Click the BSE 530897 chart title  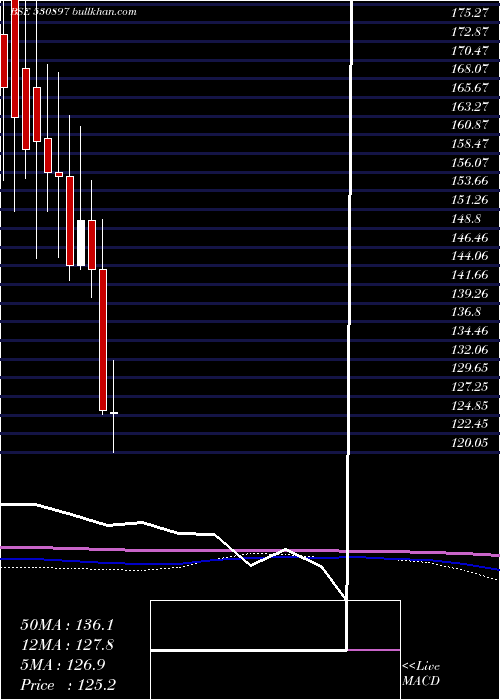[x=73, y=12]
